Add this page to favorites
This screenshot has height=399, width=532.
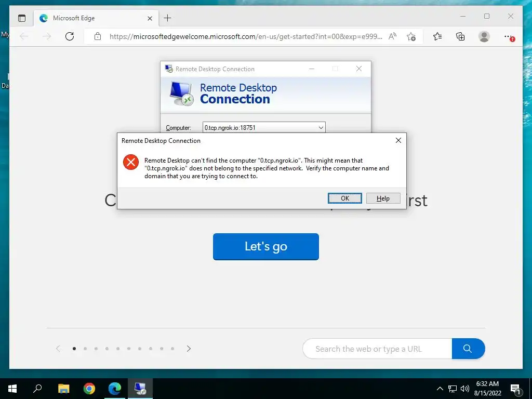[411, 36]
